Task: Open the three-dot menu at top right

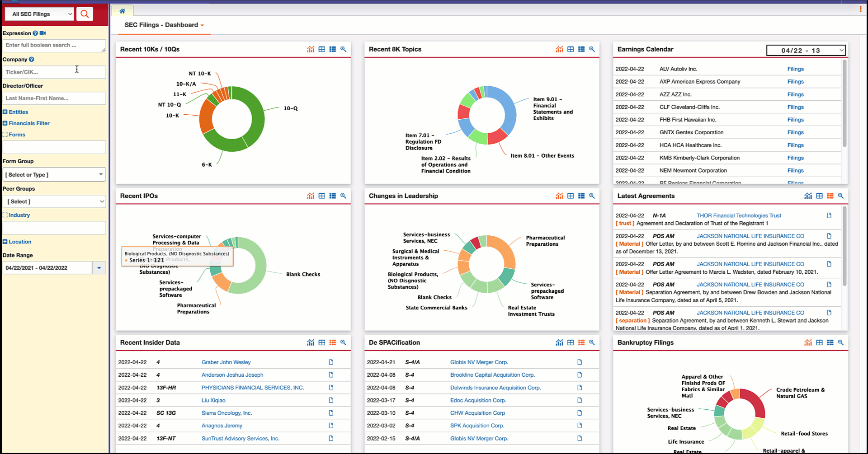Action: 860,9
